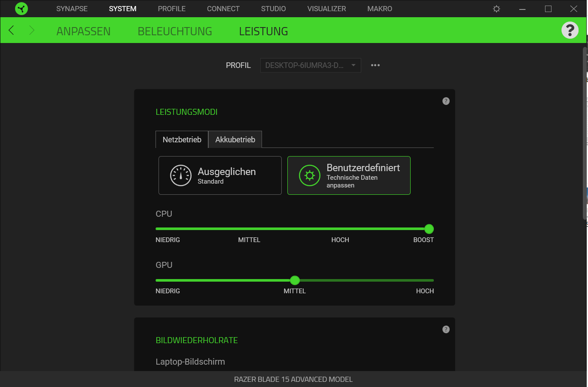Set GPU slider to Hoch
Screen dimensions: 588x387
433,280
